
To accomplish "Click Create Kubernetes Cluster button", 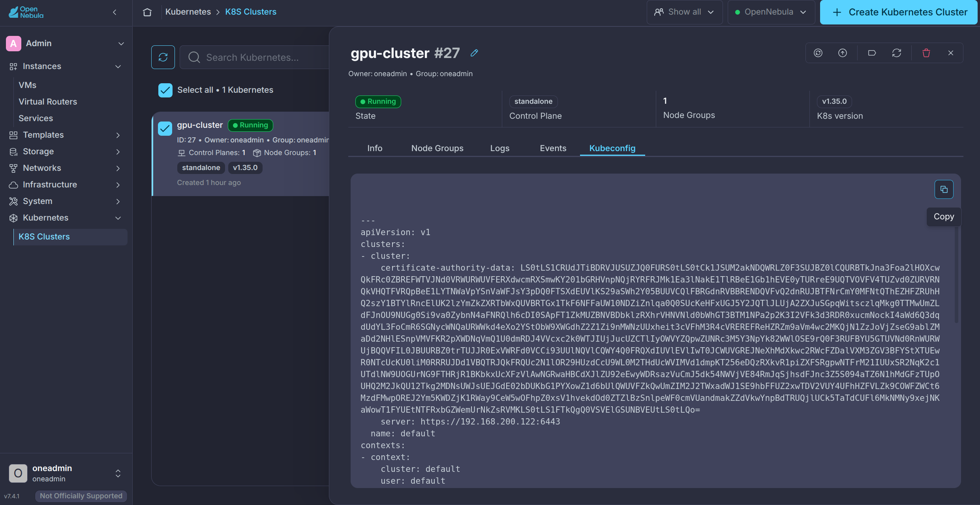I will (899, 12).
